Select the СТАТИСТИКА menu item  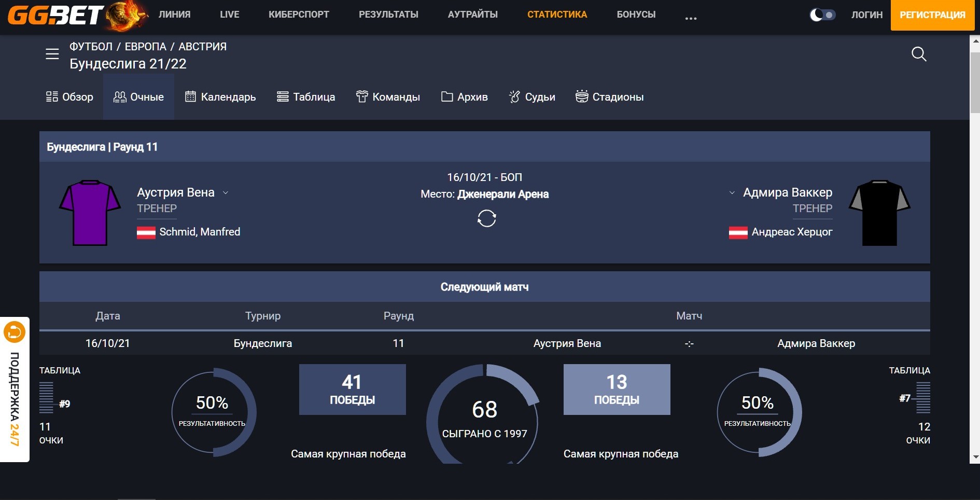[x=557, y=15]
